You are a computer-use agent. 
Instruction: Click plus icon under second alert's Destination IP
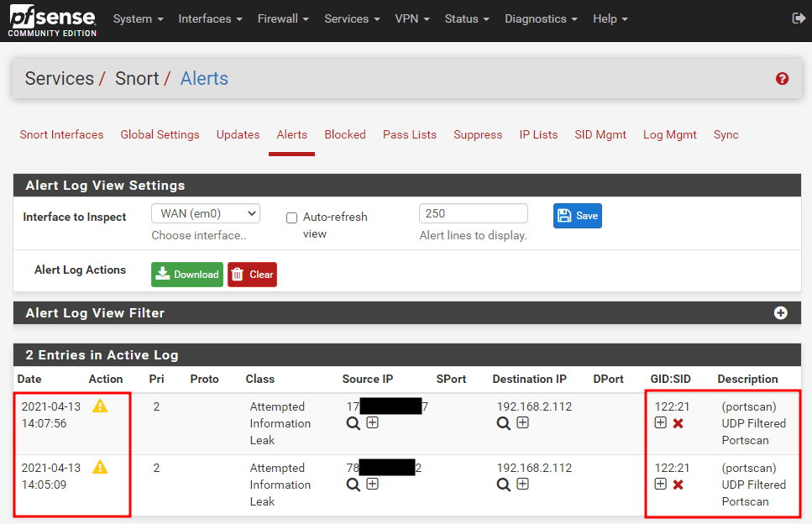point(522,484)
